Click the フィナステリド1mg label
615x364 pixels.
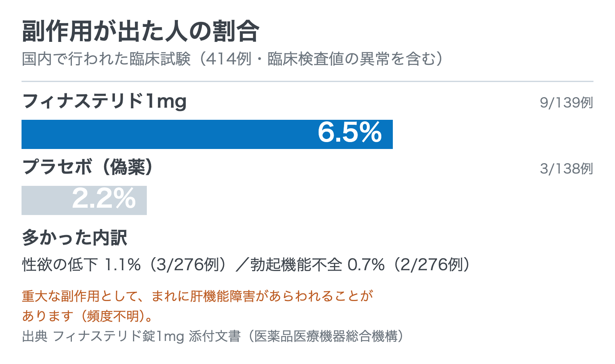(105, 102)
